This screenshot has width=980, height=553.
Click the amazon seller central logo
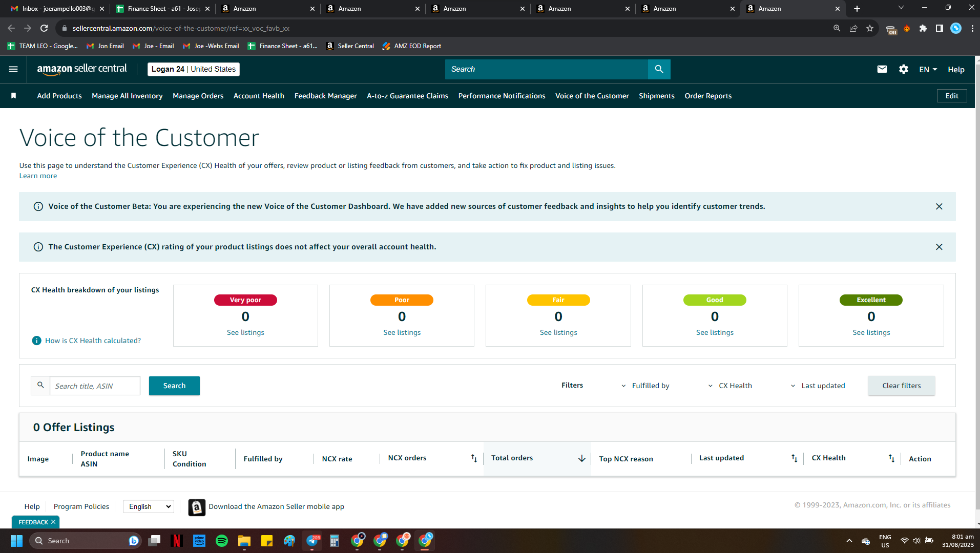click(82, 69)
